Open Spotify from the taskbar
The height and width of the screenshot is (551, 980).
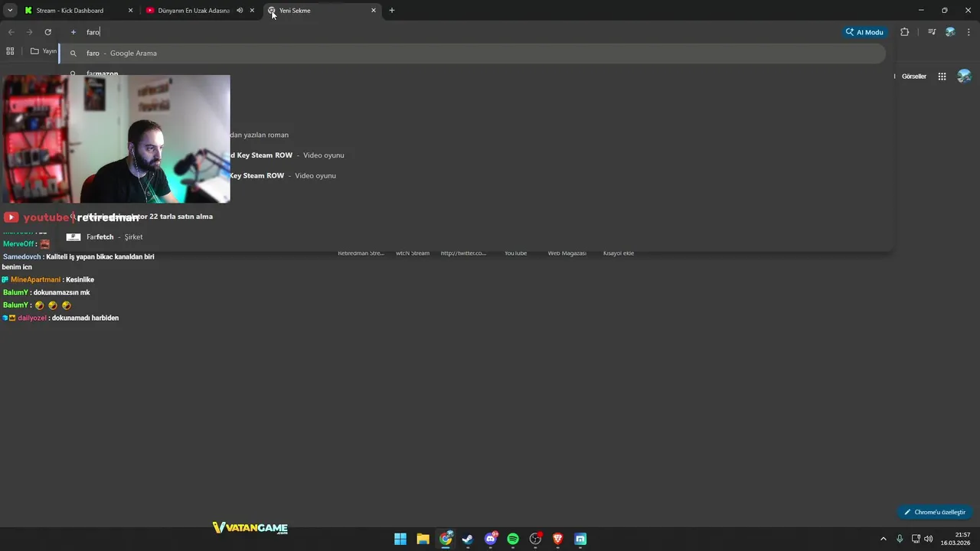tap(513, 539)
